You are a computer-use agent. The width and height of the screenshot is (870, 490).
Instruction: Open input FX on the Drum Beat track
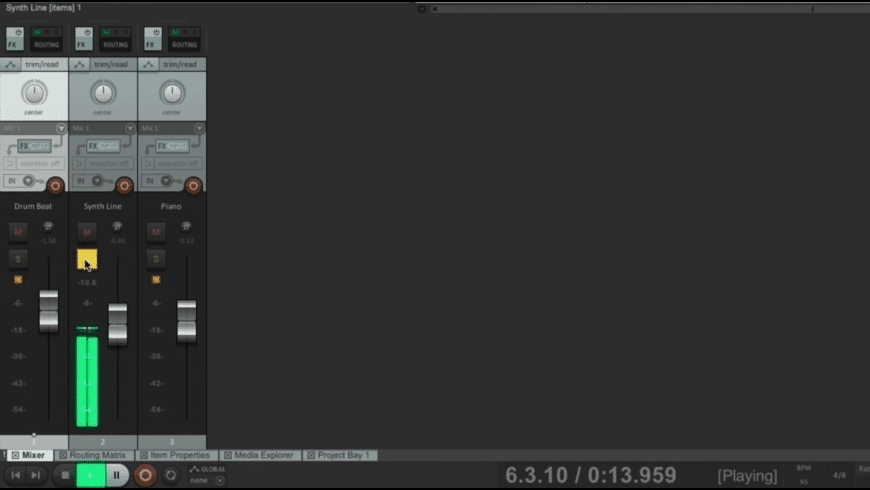pyautogui.click(x=34, y=146)
